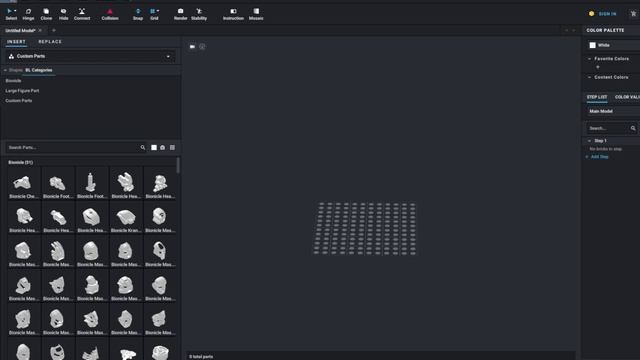Viewport: 640px width, 360px height.
Task: Click the SIGN IN link
Action: coord(607,14)
